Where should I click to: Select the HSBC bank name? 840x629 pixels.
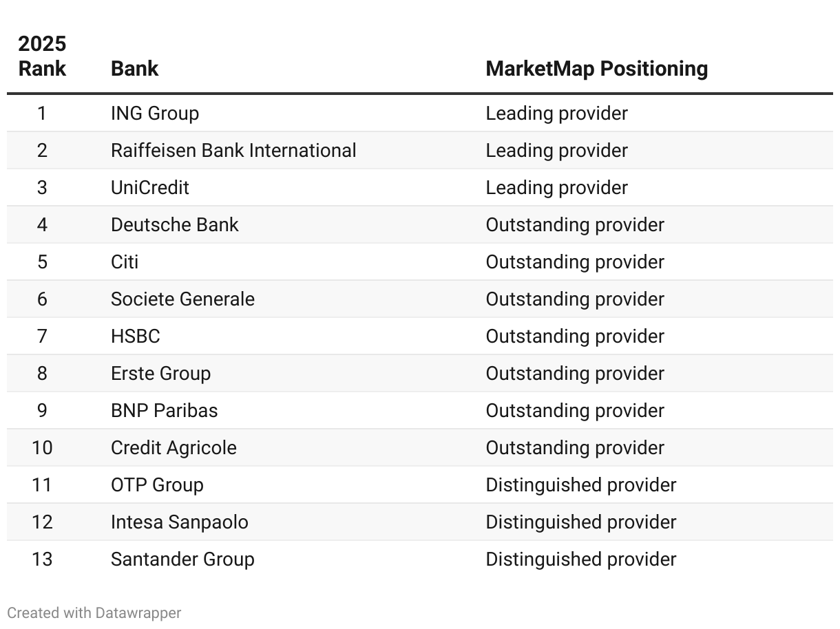(136, 337)
